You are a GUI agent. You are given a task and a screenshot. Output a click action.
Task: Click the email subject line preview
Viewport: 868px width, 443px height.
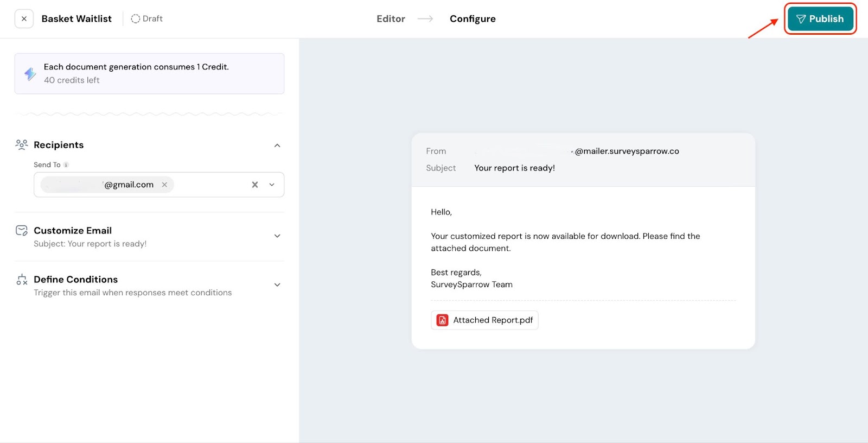514,168
